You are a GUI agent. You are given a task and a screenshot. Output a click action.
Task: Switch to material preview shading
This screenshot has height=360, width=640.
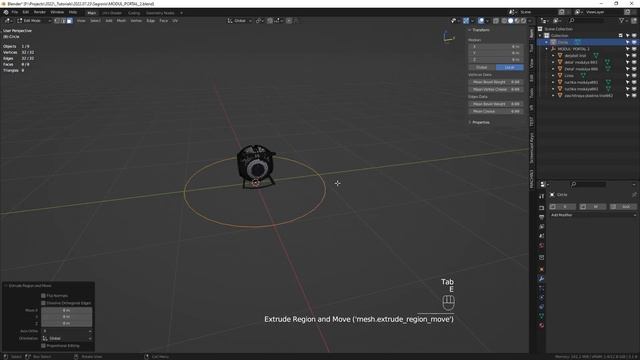tap(517, 20)
